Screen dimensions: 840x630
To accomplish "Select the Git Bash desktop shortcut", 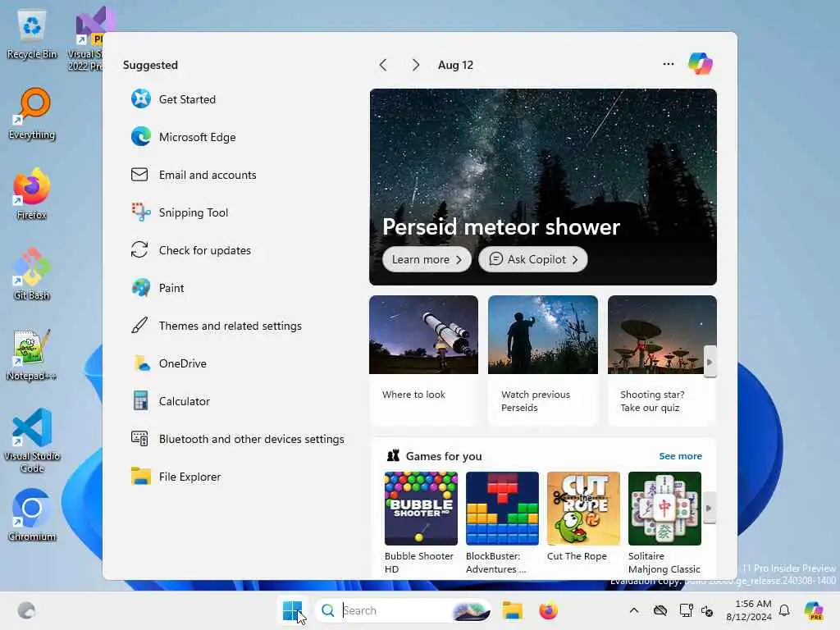I will click(x=32, y=274).
